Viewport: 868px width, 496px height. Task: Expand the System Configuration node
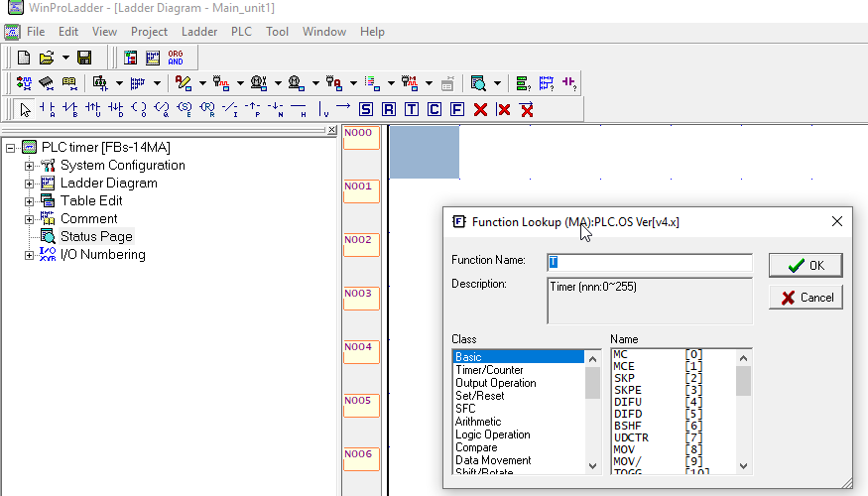(29, 166)
